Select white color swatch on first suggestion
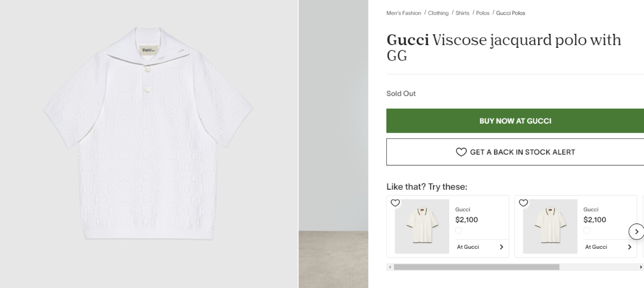644x288 pixels. click(459, 231)
